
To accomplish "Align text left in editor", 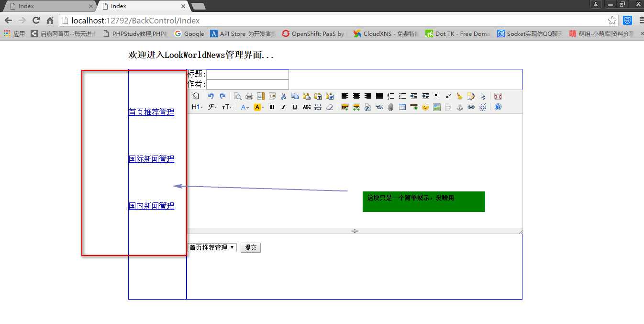I will [345, 96].
